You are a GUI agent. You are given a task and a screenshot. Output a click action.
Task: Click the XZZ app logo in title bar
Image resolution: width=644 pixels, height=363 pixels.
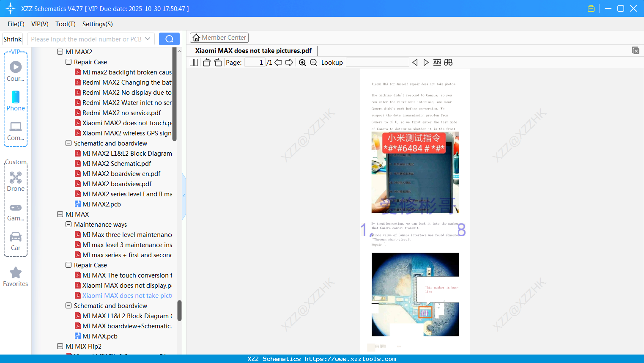[11, 8]
